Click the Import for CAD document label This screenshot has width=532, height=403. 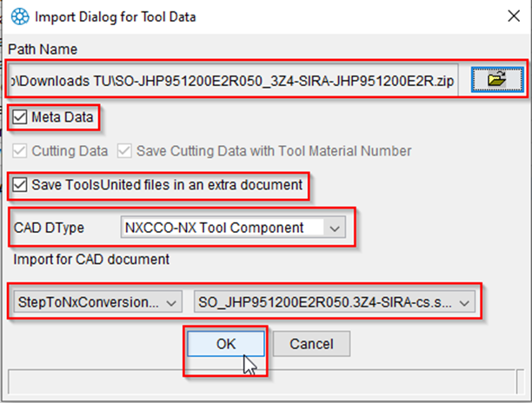click(x=91, y=260)
